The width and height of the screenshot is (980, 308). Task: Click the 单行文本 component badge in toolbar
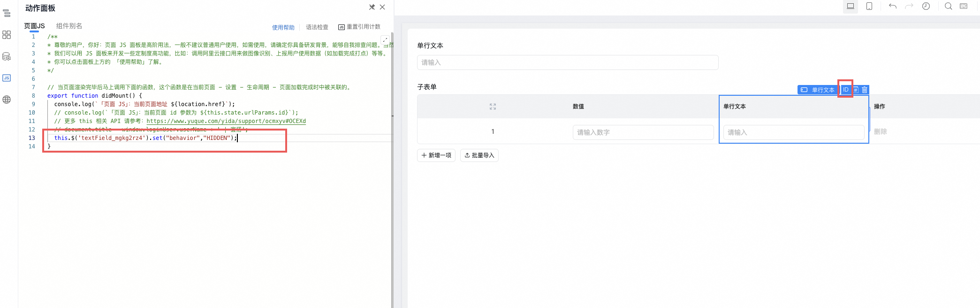click(818, 90)
